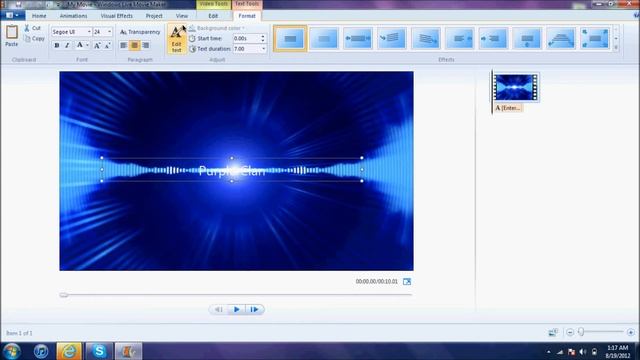Viewport: 640px width, 360px height.
Task: Select the seventh text effect thumbnail
Action: [x=493, y=39]
